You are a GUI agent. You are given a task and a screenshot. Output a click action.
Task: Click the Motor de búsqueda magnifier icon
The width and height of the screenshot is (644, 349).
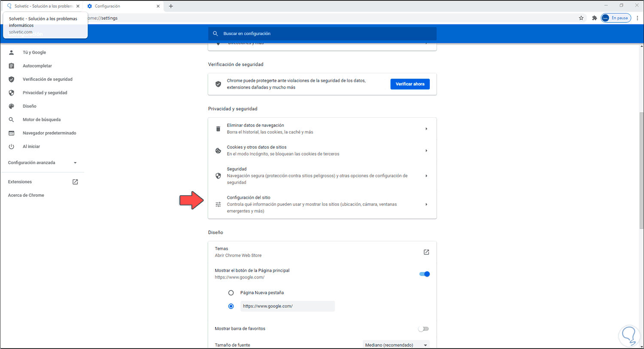tap(12, 119)
